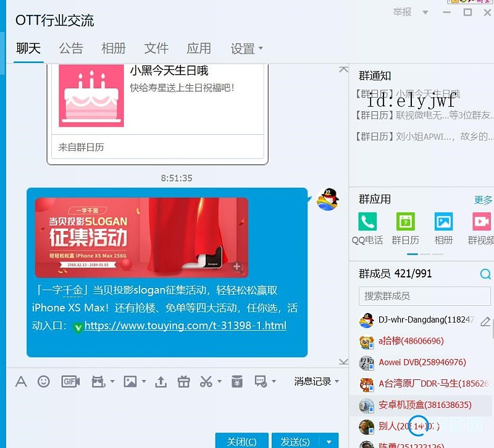Click the upload file arrow icon
Viewport: 494px width, 448px height.
click(161, 381)
